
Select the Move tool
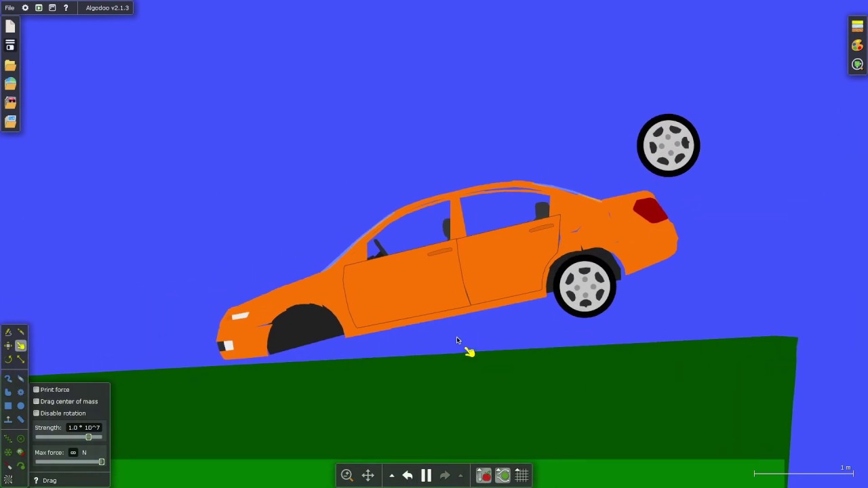point(8,346)
